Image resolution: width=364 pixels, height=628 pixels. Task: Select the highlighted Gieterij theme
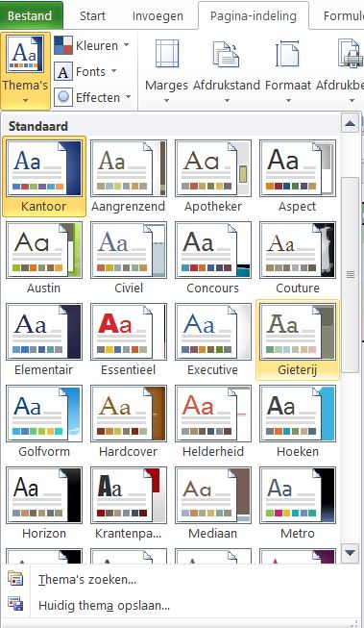[x=297, y=339]
